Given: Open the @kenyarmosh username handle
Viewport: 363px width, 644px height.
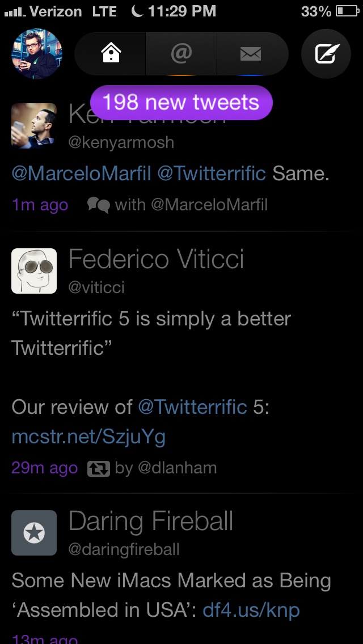Looking at the screenshot, I should click(121, 142).
